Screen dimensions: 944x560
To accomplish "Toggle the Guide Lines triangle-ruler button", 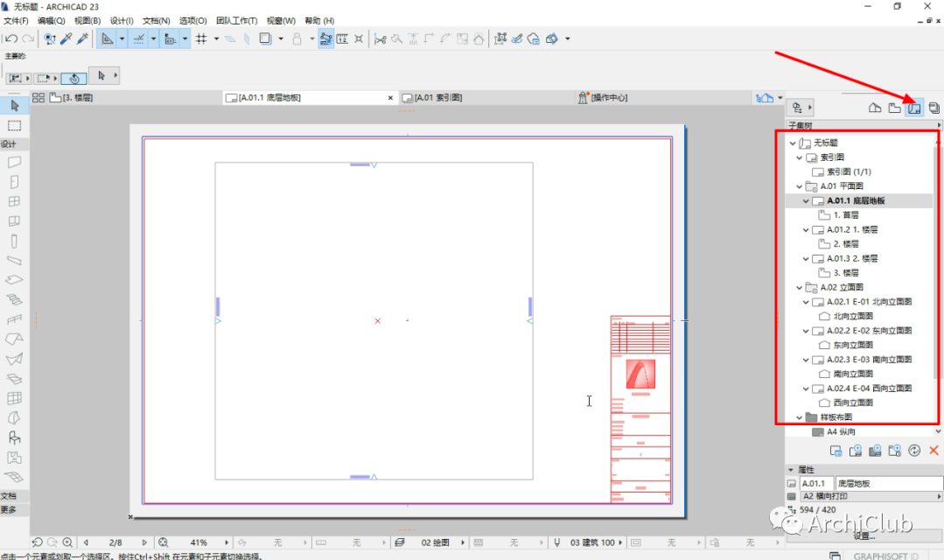I will 107,38.
